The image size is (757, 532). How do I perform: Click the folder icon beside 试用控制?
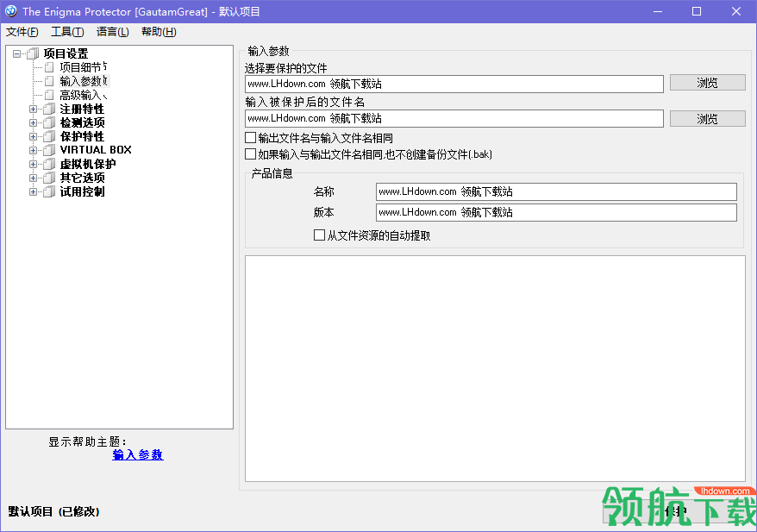tap(49, 191)
